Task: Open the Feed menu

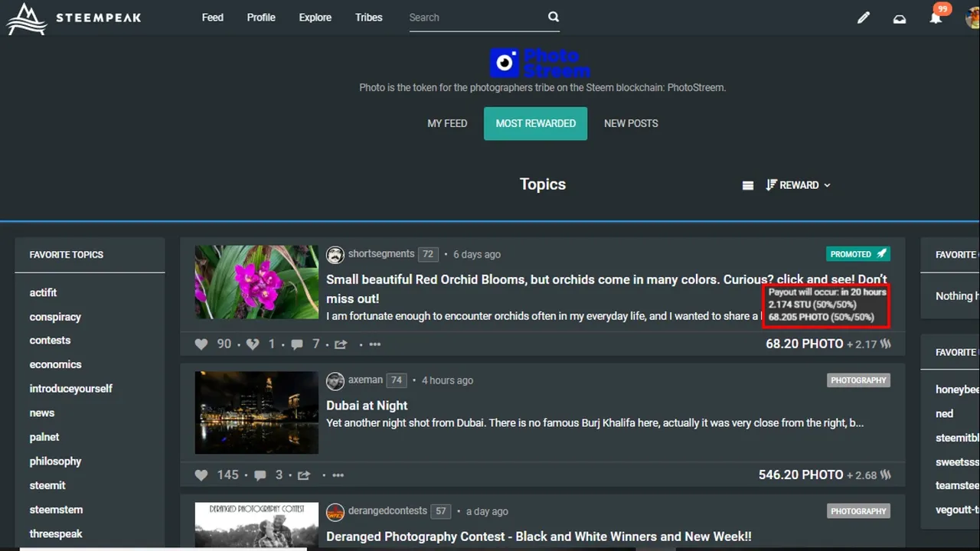Action: [213, 18]
